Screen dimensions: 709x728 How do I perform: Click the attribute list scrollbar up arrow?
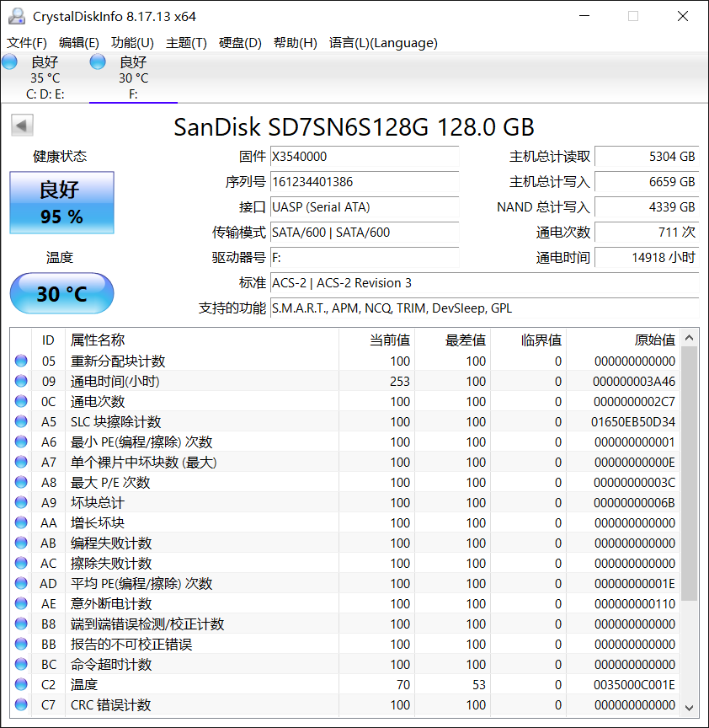pos(689,338)
